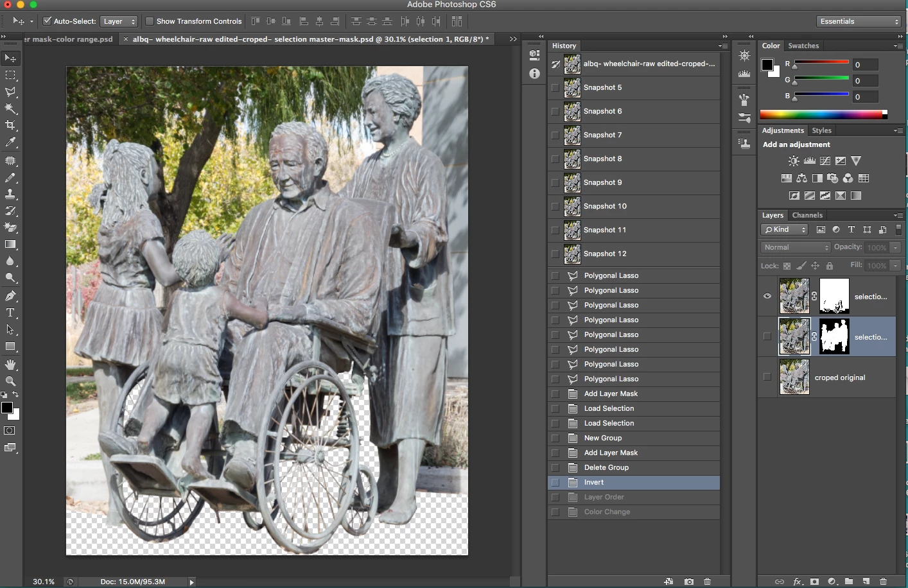The width and height of the screenshot is (908, 588).
Task: Select the croped original layer thumbnail
Action: tap(794, 377)
